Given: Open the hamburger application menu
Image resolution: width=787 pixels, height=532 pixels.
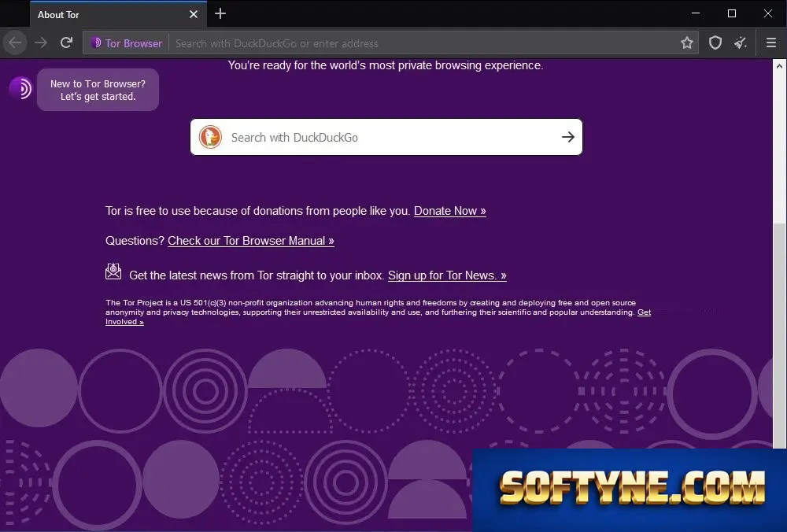Looking at the screenshot, I should point(771,43).
